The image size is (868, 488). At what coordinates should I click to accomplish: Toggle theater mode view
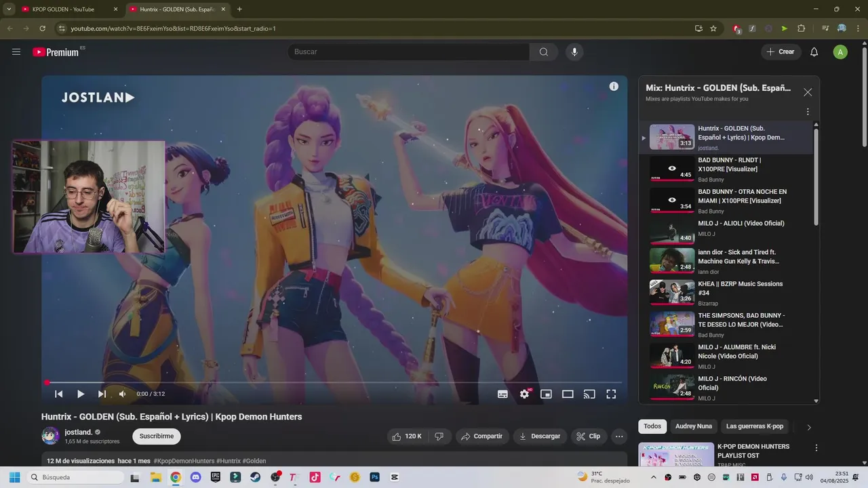[568, 394]
